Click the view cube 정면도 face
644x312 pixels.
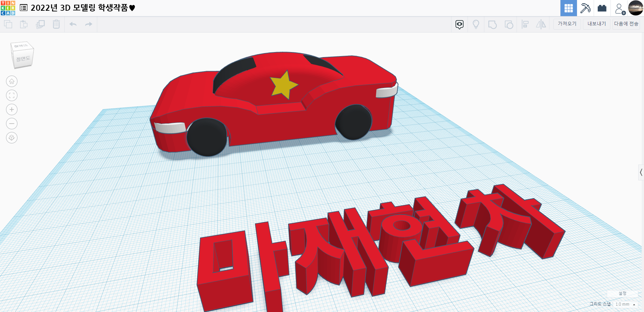[x=23, y=59]
